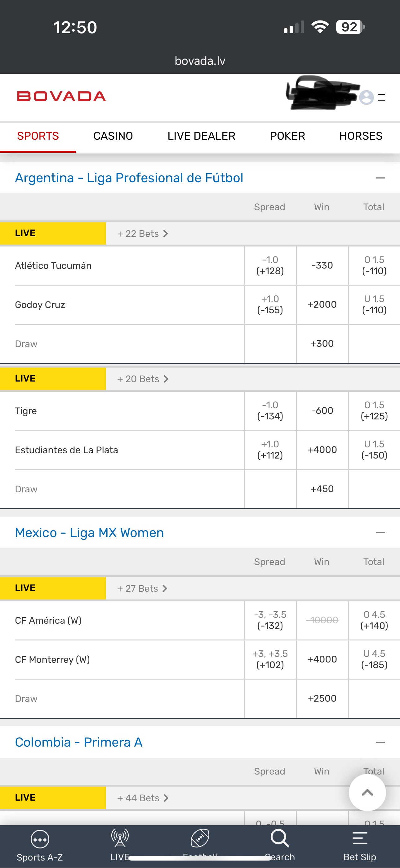Collapse Argentina Liga Profesional section
400x868 pixels.
tap(380, 178)
